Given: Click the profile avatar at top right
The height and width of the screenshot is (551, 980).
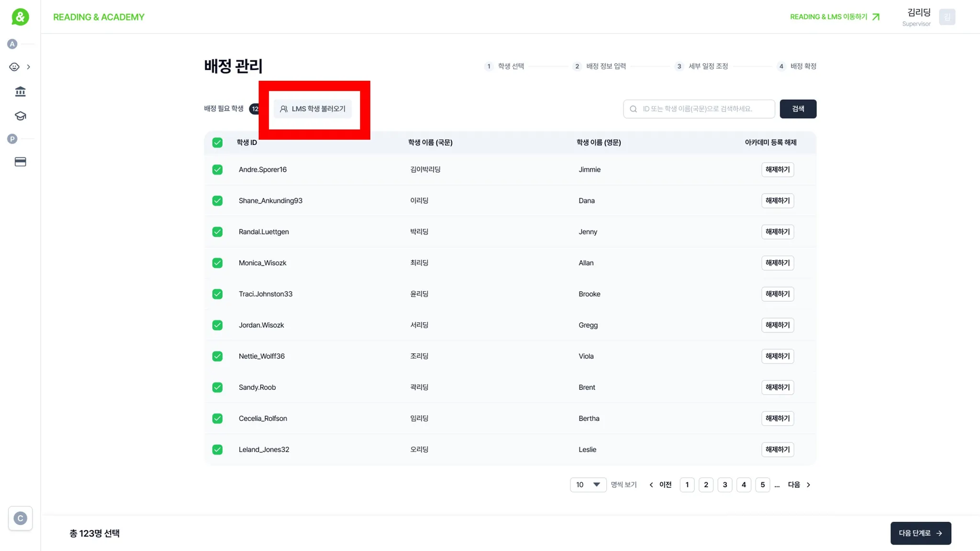Looking at the screenshot, I should click(x=947, y=17).
